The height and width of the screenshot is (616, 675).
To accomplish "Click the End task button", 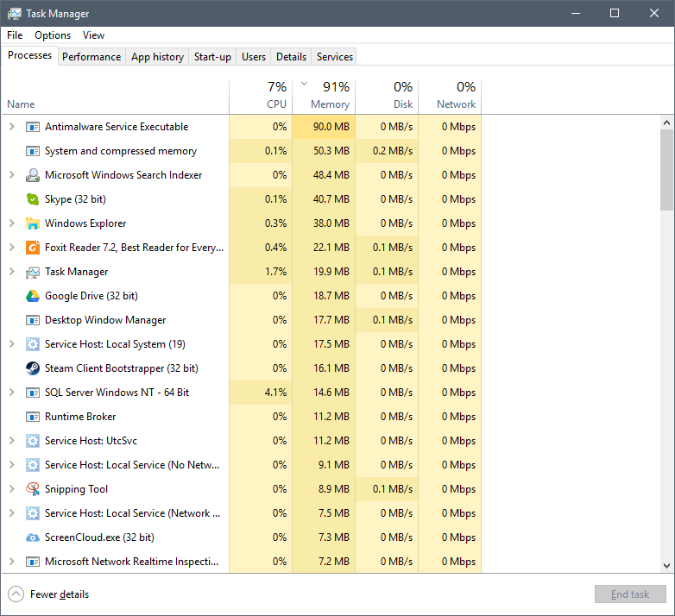I will [x=630, y=594].
